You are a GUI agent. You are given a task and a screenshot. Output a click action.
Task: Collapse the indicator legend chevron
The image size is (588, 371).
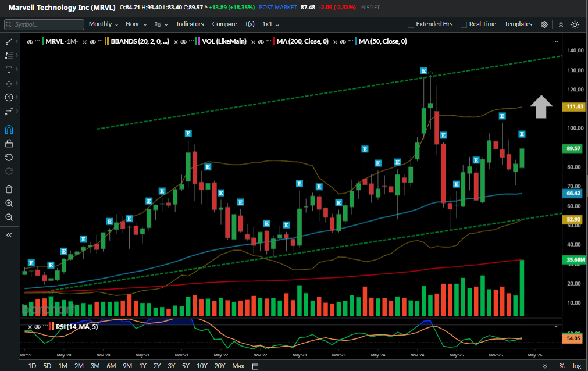[556, 42]
